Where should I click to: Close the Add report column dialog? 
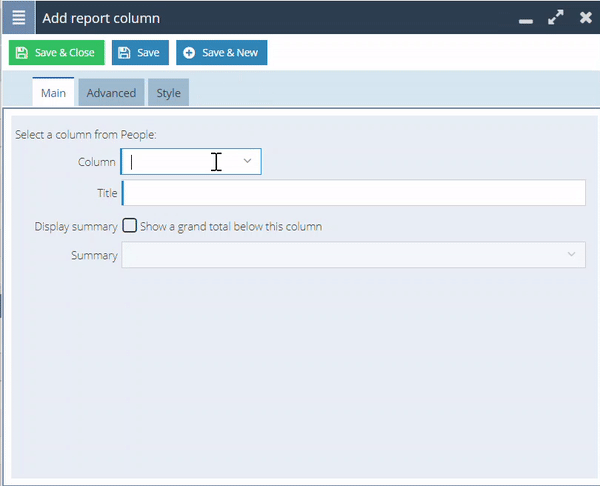585,18
